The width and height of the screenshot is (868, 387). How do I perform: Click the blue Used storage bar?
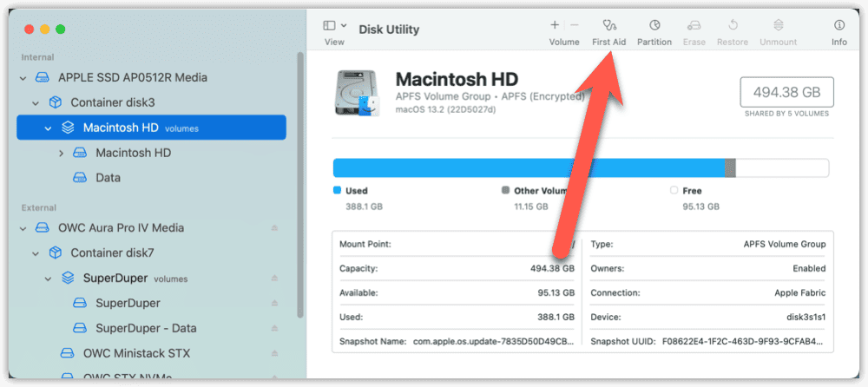(x=528, y=168)
